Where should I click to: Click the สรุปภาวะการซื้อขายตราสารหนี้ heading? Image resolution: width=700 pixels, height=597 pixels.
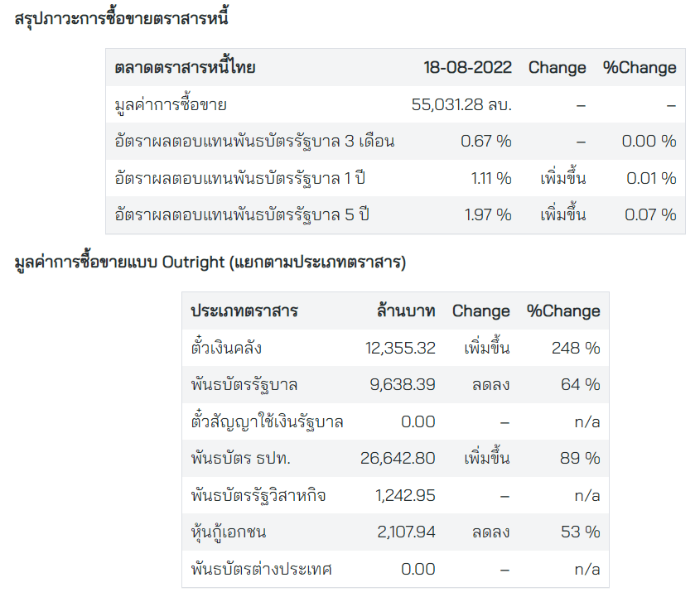(x=122, y=17)
